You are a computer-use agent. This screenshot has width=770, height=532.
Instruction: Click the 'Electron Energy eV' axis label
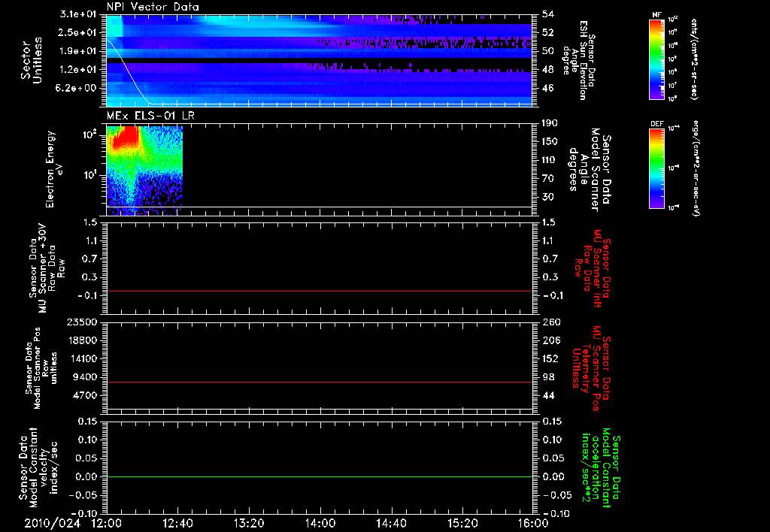[x=54, y=169]
